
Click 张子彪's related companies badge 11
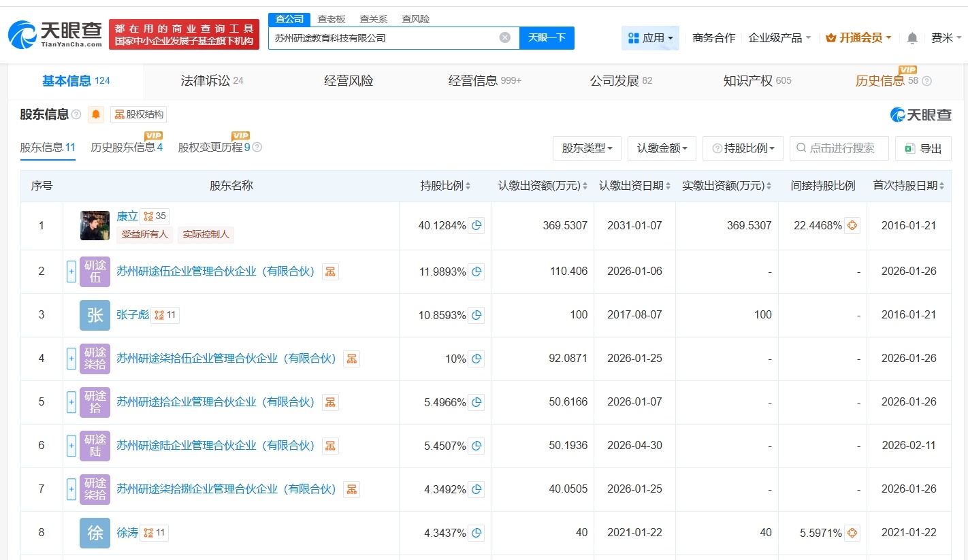click(165, 315)
